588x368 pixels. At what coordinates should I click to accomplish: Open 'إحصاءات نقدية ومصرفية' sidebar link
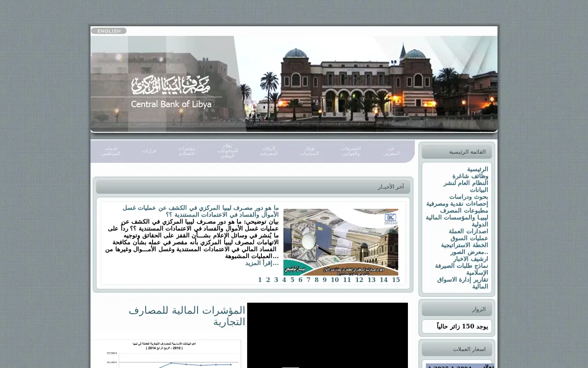[x=457, y=204]
